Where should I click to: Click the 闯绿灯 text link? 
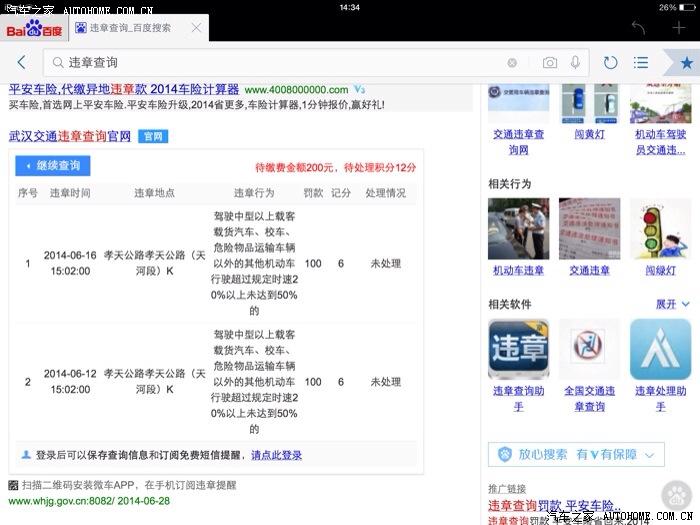tap(660, 271)
